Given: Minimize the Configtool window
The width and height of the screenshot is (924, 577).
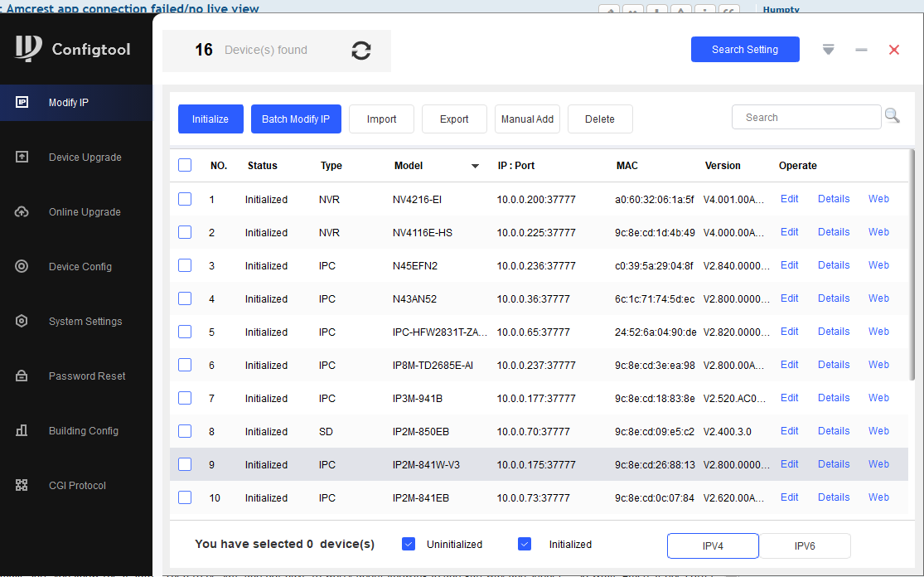Looking at the screenshot, I should click(861, 50).
